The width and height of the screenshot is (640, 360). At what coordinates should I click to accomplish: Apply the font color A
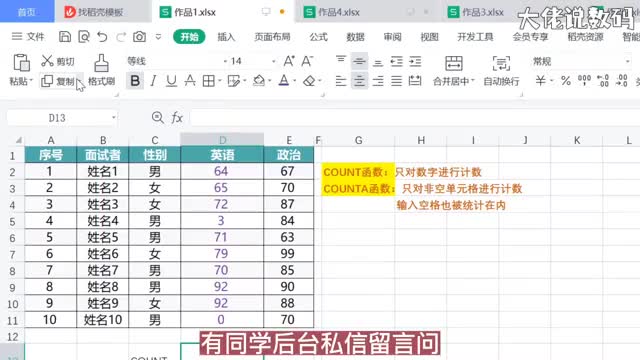click(x=284, y=81)
